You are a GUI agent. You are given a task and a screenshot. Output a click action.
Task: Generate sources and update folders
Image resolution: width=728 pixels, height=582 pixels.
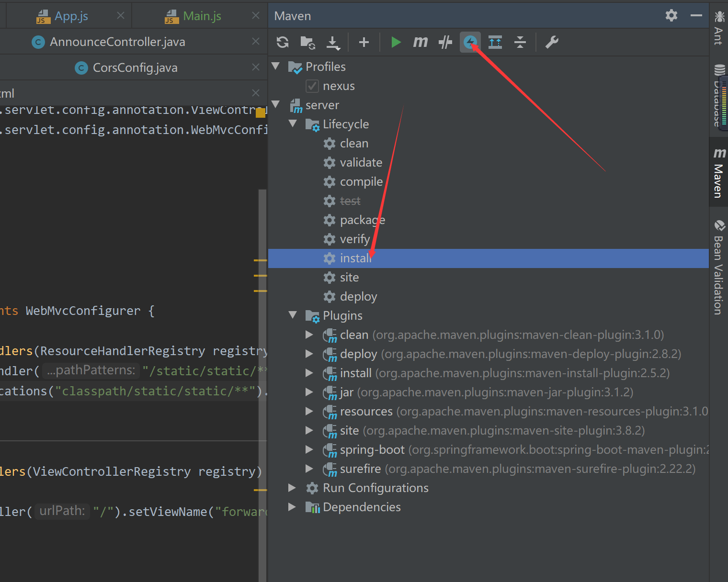click(x=307, y=42)
